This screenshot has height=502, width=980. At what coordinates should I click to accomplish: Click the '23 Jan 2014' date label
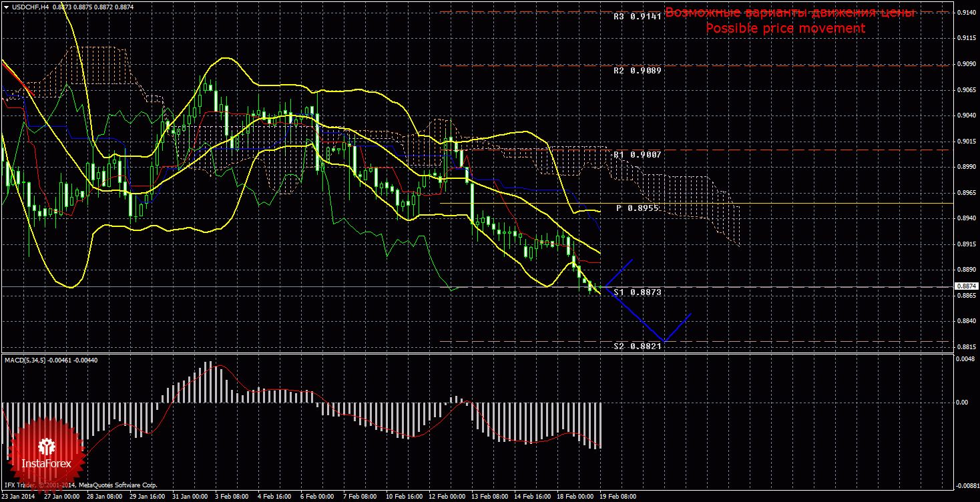tap(19, 497)
